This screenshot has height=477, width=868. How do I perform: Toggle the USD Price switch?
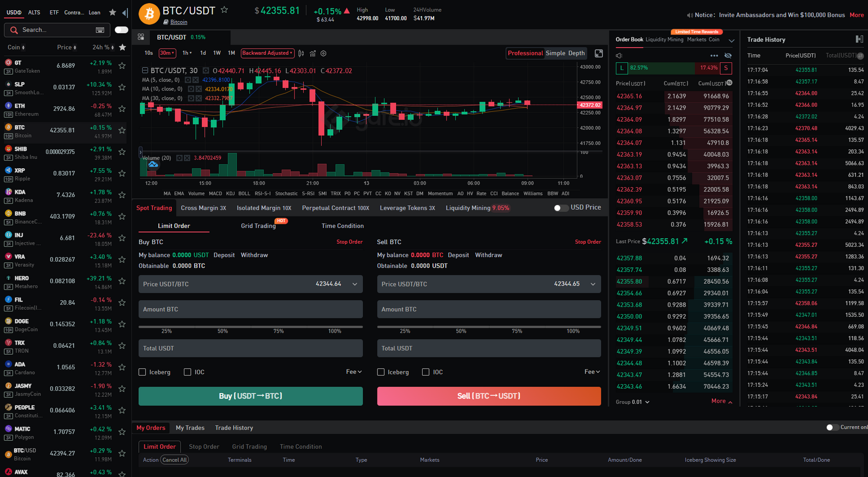coord(561,208)
